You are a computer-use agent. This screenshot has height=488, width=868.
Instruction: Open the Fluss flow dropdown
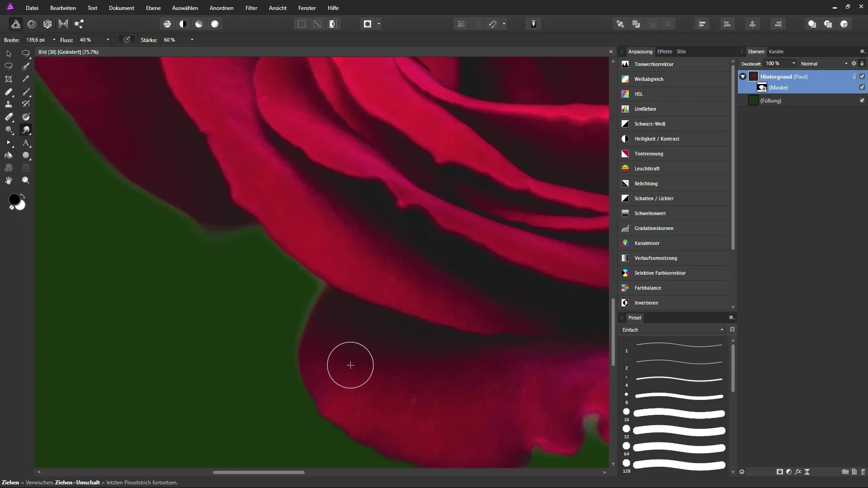[108, 40]
